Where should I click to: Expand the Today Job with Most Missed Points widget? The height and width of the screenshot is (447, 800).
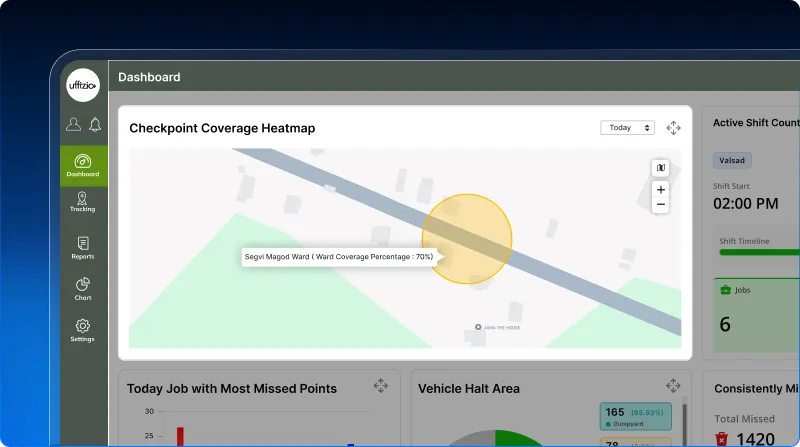coord(381,386)
